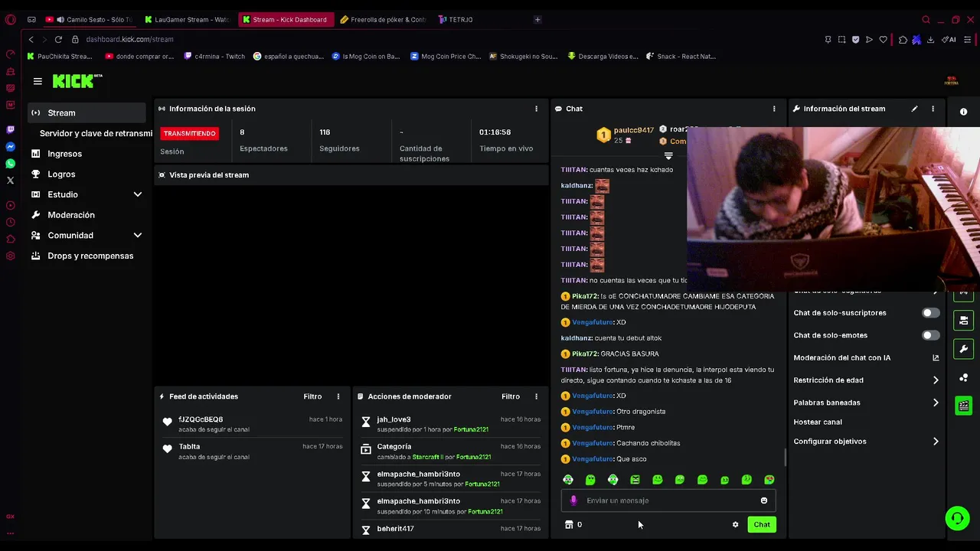Open chat settings gear icon

click(735, 524)
